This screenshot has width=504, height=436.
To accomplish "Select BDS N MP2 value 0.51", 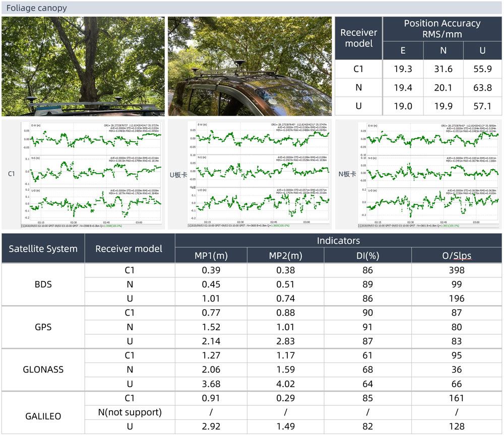I will pyautogui.click(x=285, y=284).
